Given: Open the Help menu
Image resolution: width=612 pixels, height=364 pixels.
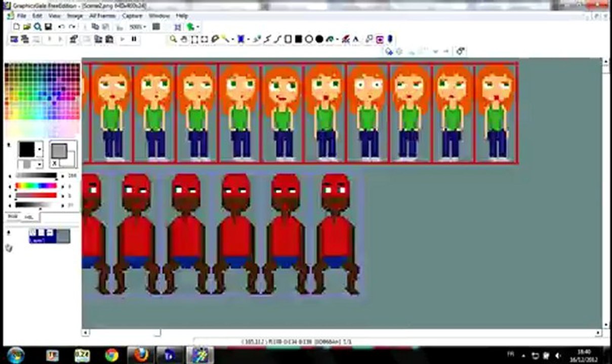Looking at the screenshot, I should coord(182,16).
